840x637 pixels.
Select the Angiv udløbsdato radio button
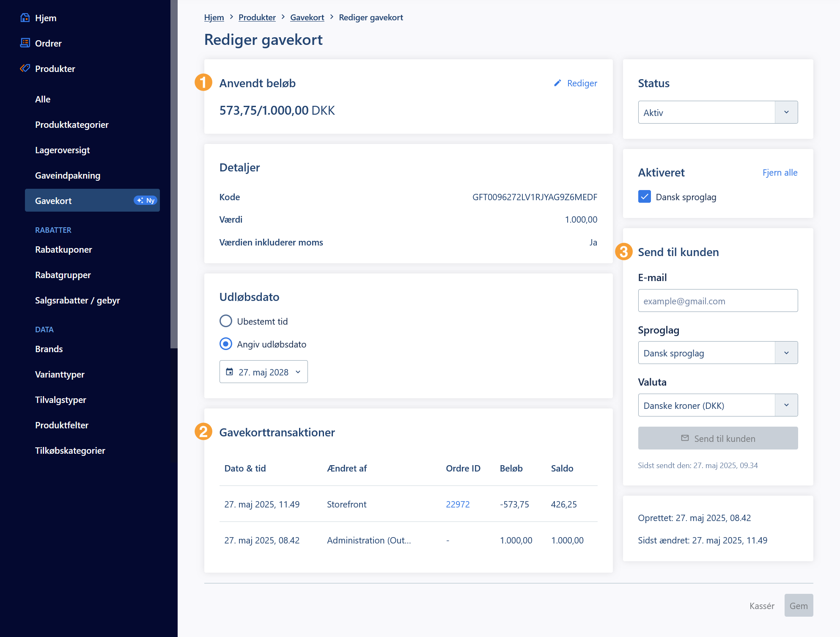[x=226, y=344]
